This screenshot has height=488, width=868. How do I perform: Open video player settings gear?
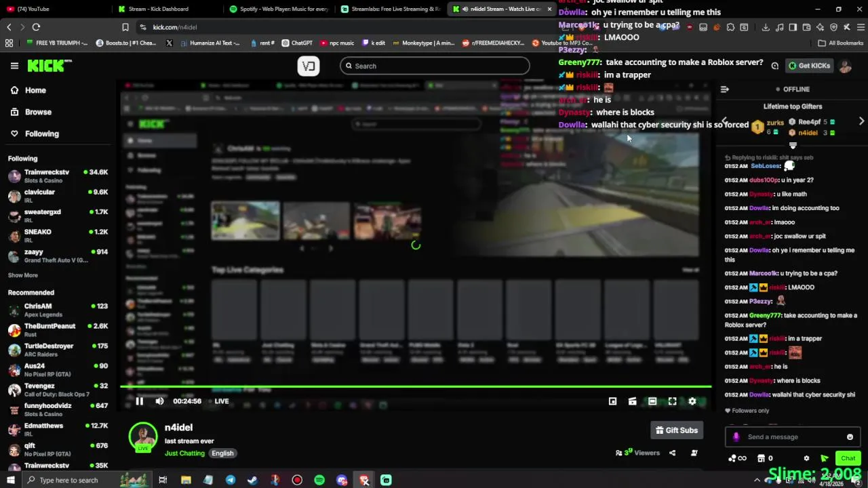tap(692, 401)
